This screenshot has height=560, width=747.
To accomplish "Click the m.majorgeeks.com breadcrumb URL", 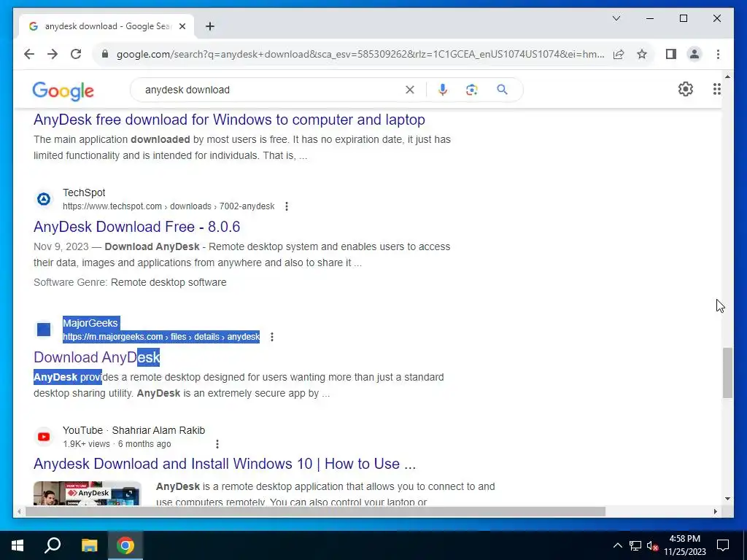I will tap(161, 337).
